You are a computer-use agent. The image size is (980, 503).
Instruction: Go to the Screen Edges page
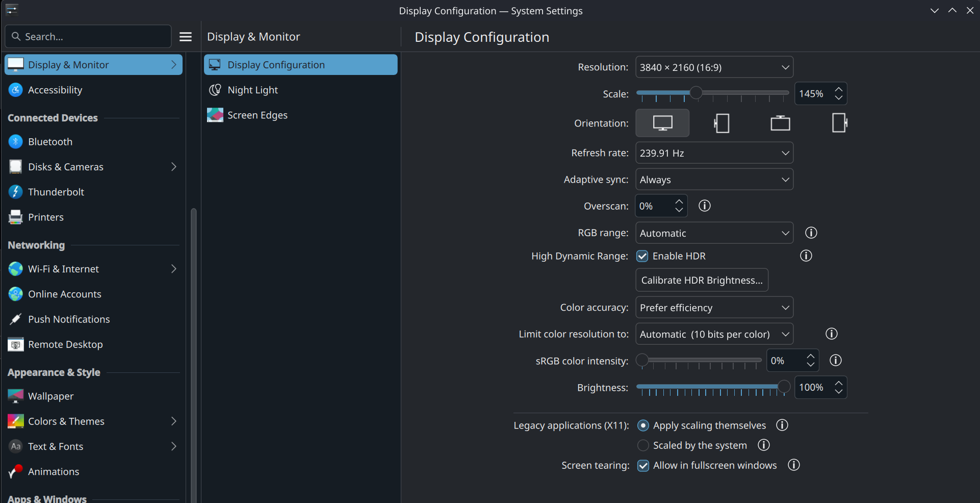tap(257, 115)
